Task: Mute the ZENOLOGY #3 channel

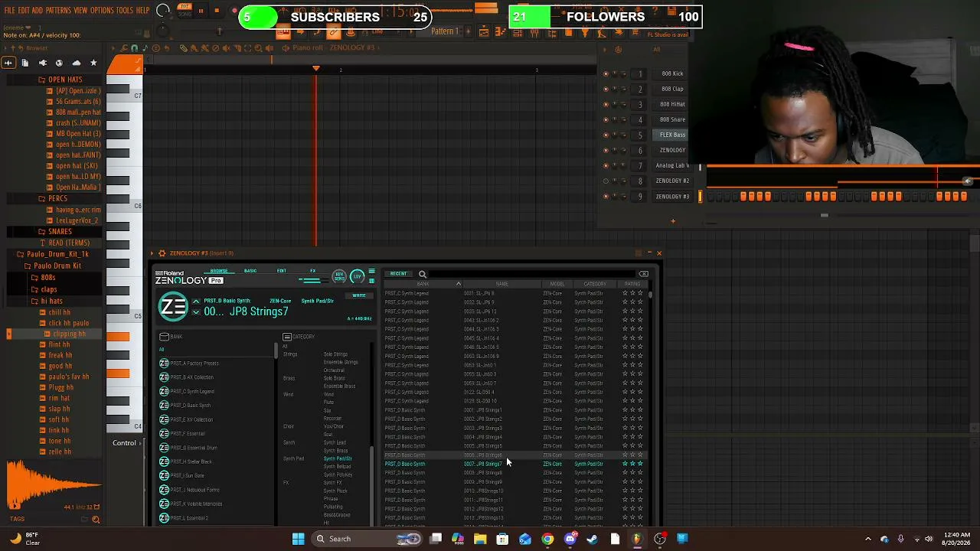Action: (x=606, y=197)
